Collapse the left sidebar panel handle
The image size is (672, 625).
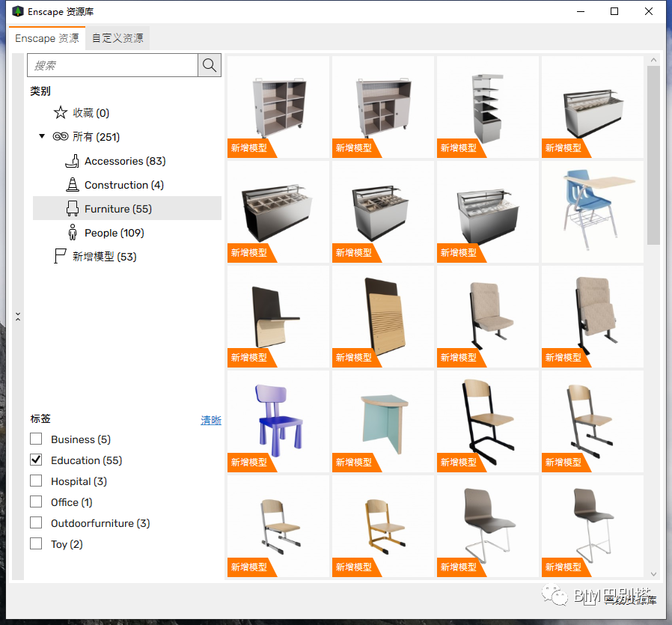pos(17,317)
